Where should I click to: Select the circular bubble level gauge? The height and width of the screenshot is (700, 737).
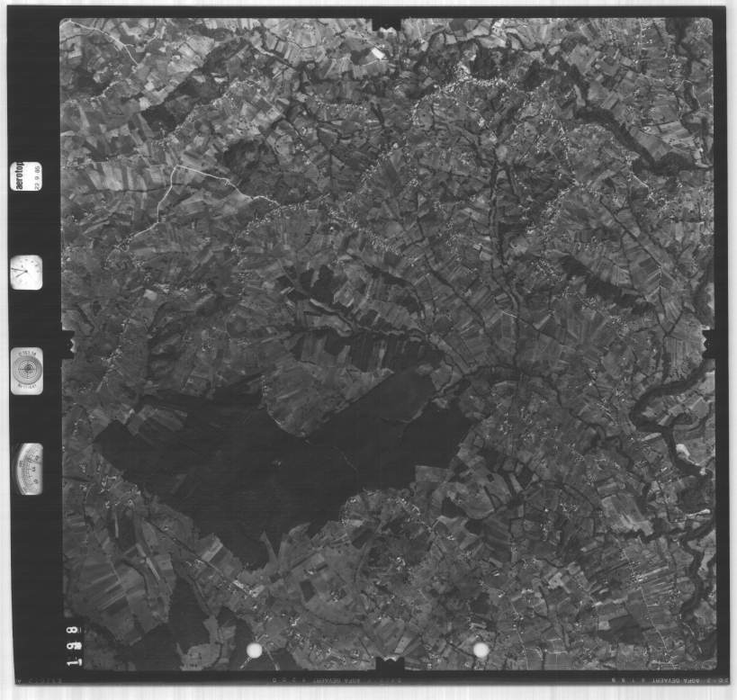[26, 370]
